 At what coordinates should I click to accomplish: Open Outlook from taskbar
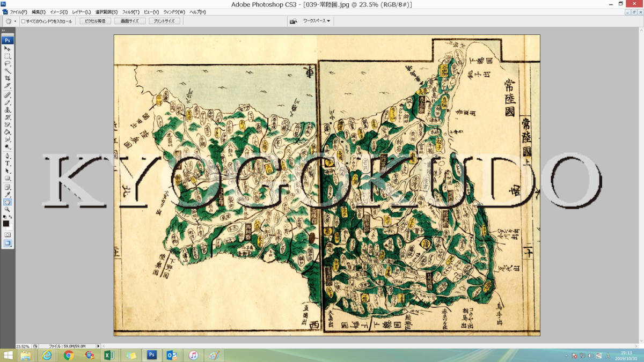pos(173,356)
